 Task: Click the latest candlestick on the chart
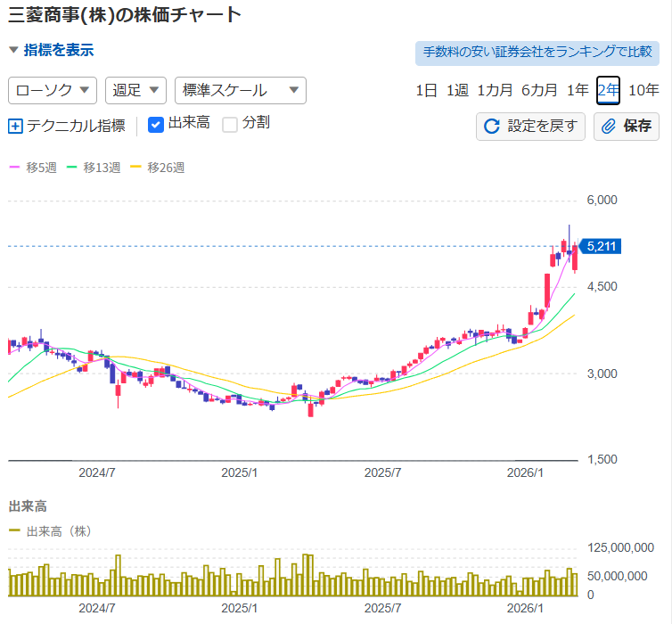(576, 259)
